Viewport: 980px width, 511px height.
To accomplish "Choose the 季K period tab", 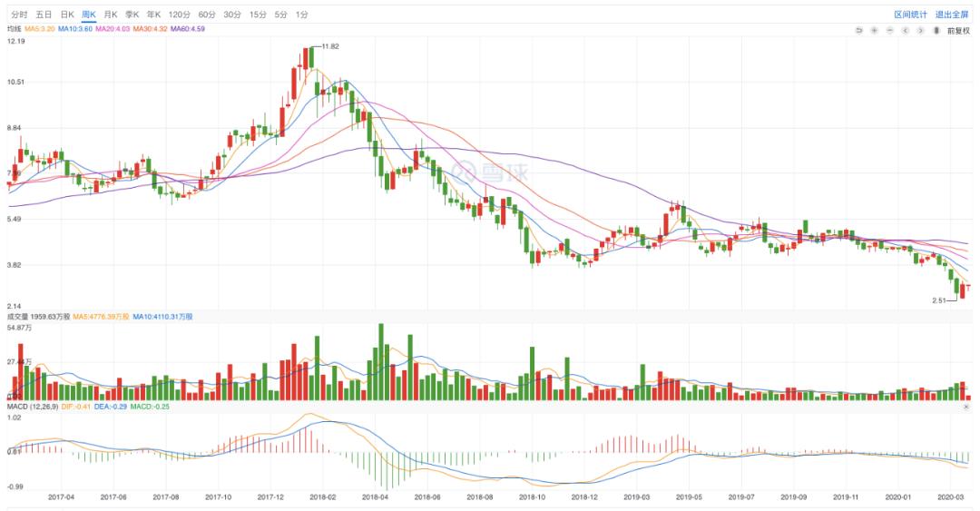I will tap(132, 15).
